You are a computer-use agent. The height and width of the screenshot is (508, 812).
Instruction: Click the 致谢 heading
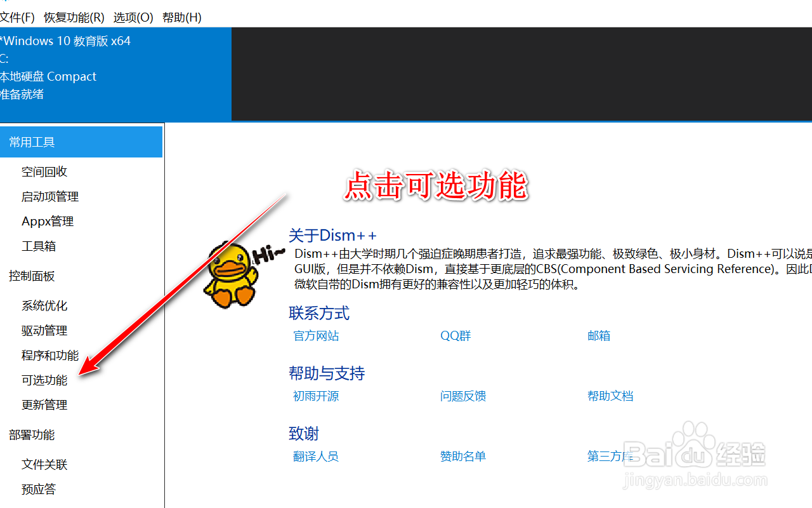click(304, 434)
